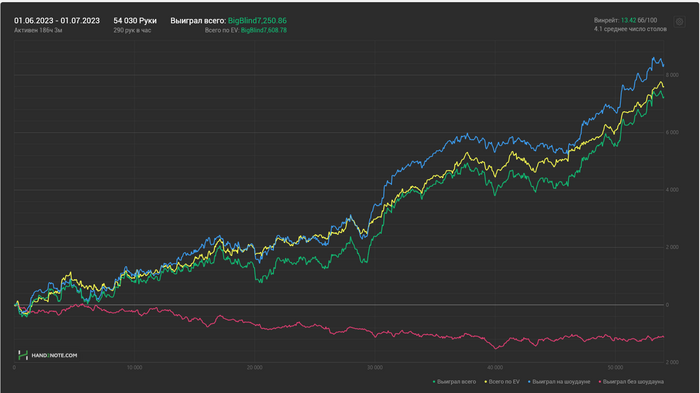Click 'Активен 186ч 3м' active time text
Image resolution: width=700 pixels, height=393 pixels.
[x=38, y=30]
